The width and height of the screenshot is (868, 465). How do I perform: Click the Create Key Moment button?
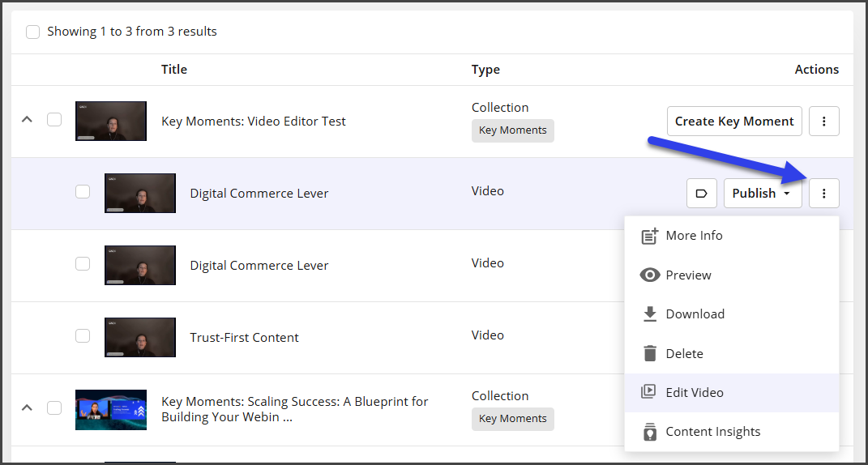pos(734,122)
